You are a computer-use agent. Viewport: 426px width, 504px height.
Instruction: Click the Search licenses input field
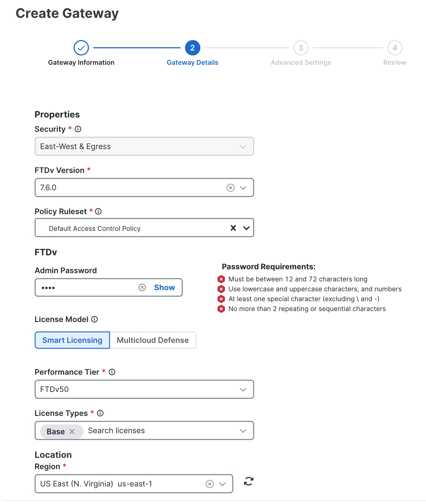116,431
